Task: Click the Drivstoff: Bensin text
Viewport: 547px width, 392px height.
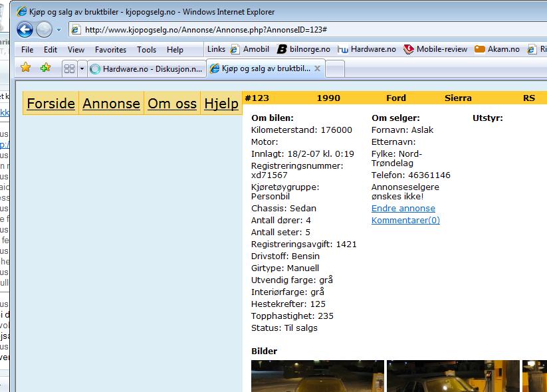Action: 285,256
